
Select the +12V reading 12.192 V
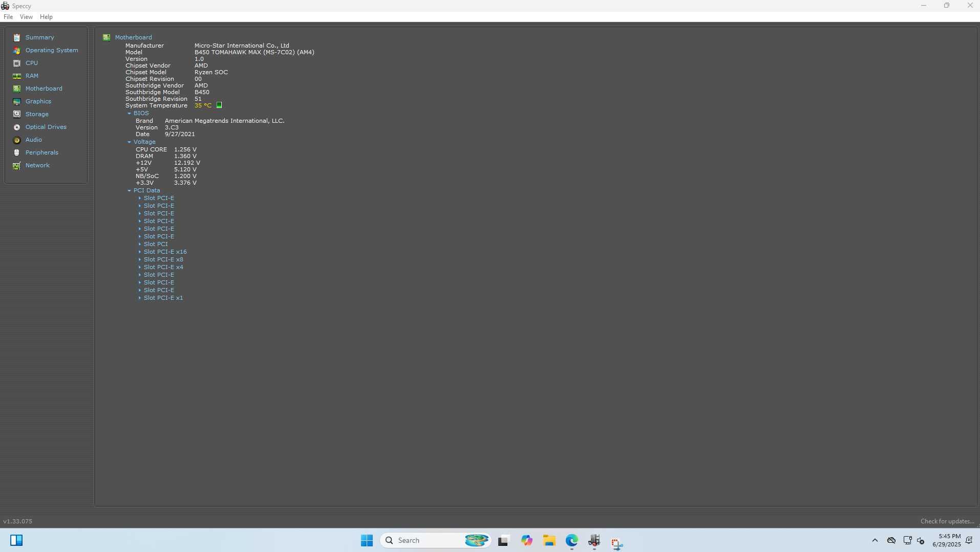click(x=187, y=163)
